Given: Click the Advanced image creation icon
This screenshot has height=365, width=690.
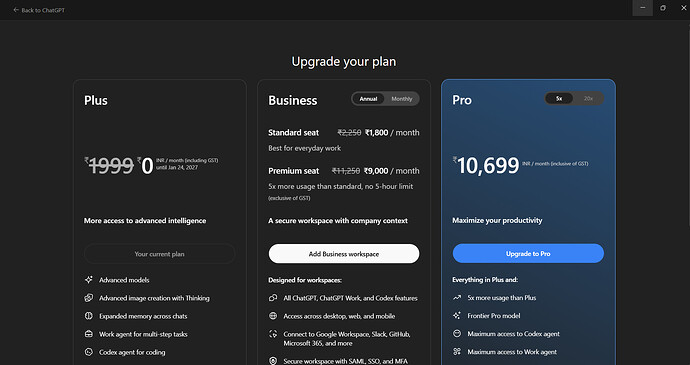Looking at the screenshot, I should point(89,298).
